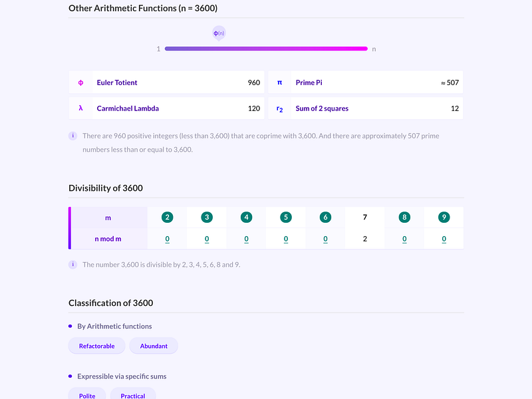
Task: Click the Practical classification tag
Action: (133, 395)
